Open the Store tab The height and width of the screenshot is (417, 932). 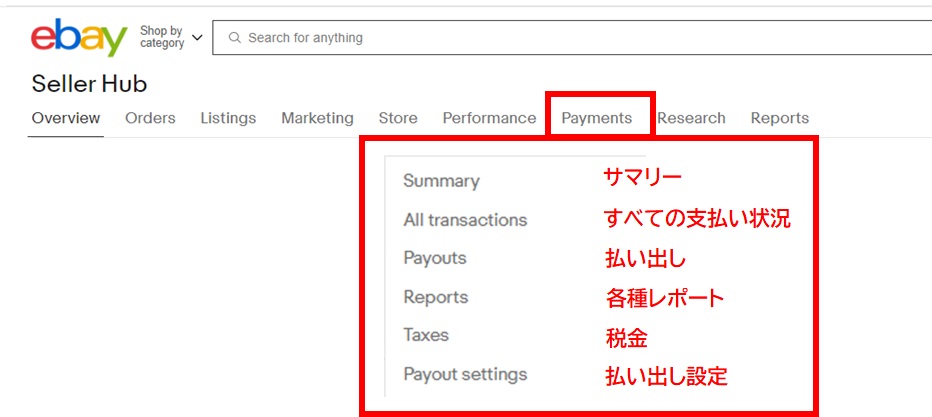(398, 118)
